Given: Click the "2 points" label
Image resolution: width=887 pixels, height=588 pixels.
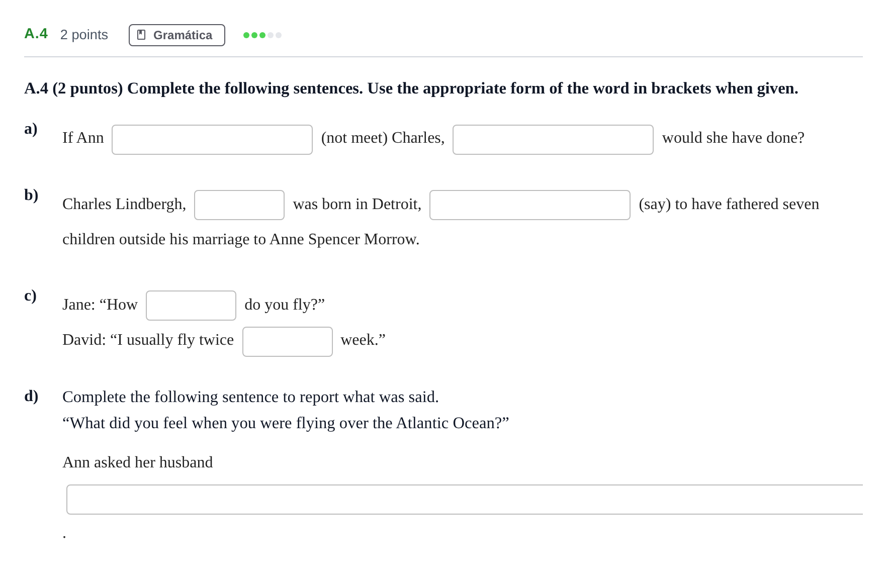Looking at the screenshot, I should pyautogui.click(x=84, y=35).
